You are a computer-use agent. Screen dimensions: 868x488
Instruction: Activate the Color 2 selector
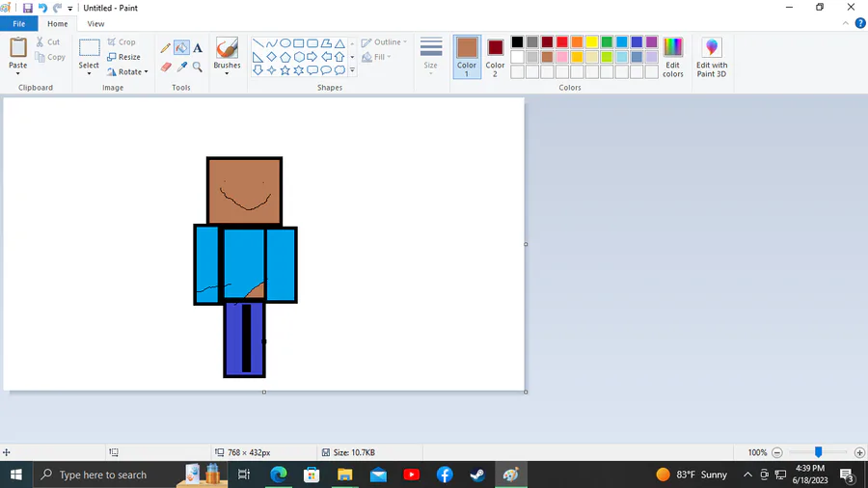[495, 57]
